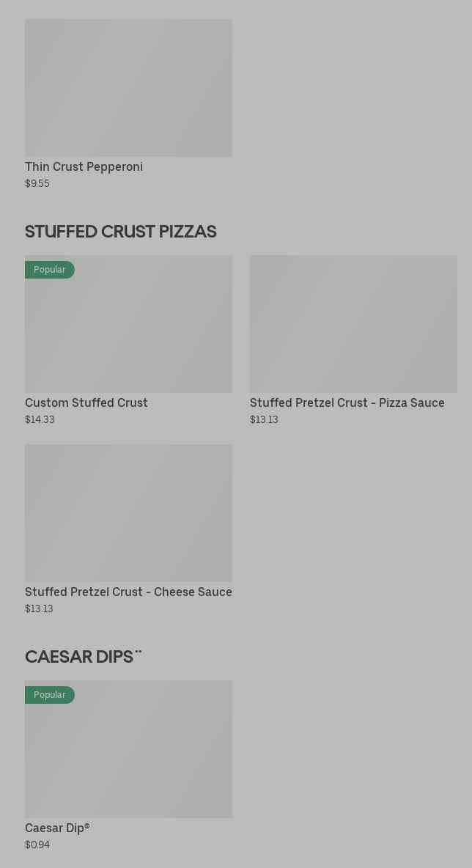Click the trademark symbol beside Caesar Dips heading
Screen dimensions: 472x868
138,651
